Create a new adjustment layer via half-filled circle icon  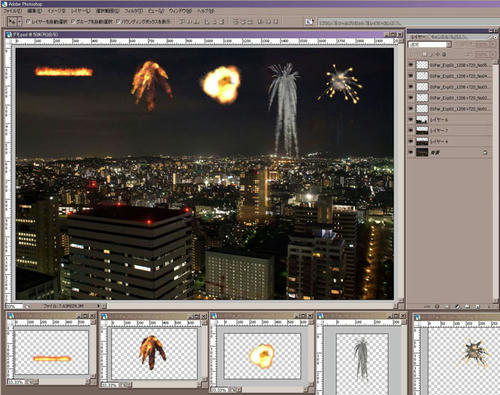point(457,306)
